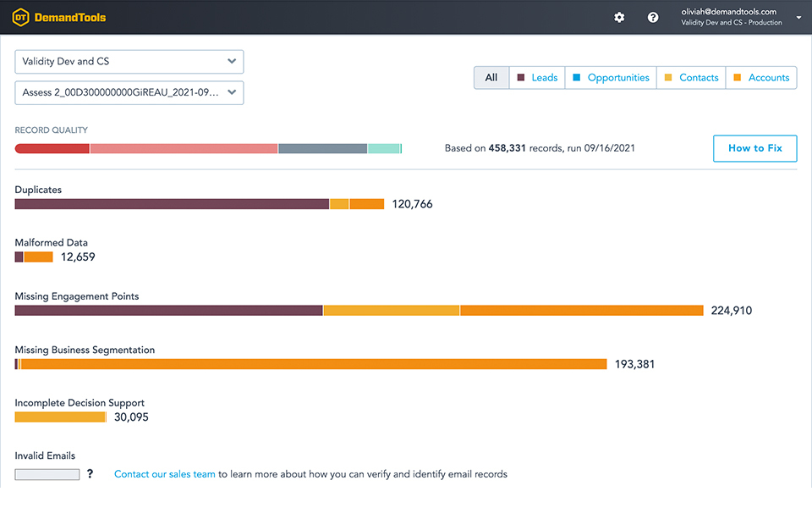Click the empty Invalid Emails bar
The height and width of the screenshot is (508, 812).
point(47,474)
